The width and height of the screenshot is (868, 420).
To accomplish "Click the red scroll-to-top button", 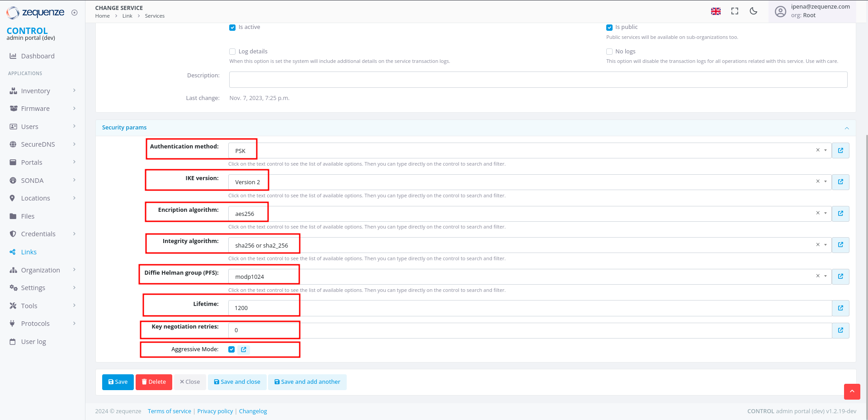I will coord(852,391).
